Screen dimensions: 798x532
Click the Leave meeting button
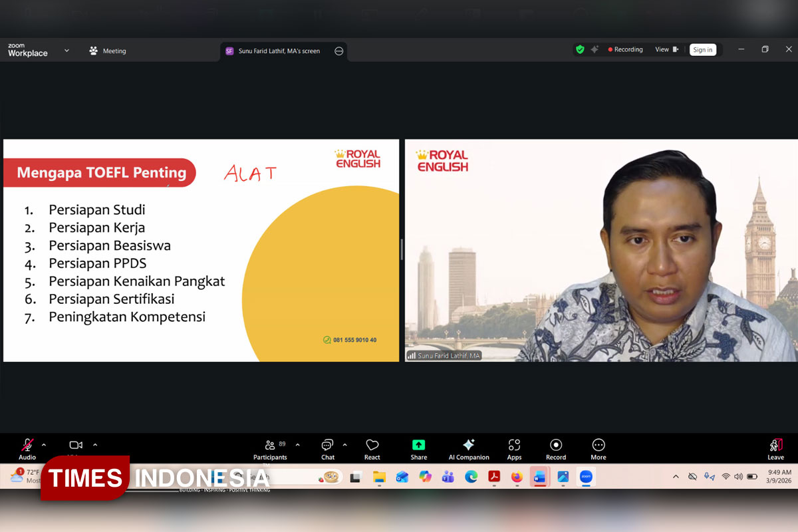[x=775, y=449]
